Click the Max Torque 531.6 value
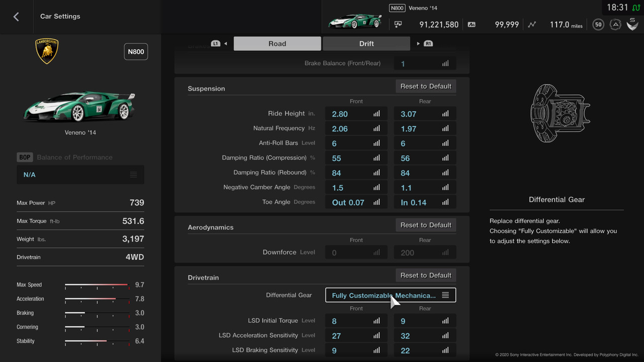The height and width of the screenshot is (362, 644). click(x=133, y=221)
